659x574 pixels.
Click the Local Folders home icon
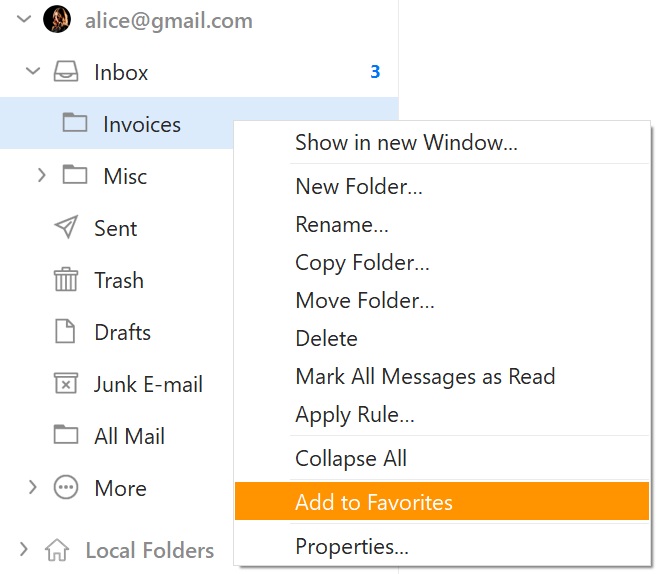(57, 550)
